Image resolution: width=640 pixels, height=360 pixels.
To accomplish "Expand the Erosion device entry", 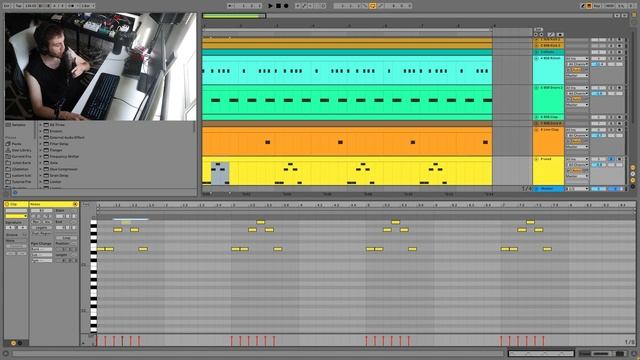I will tap(40, 131).
